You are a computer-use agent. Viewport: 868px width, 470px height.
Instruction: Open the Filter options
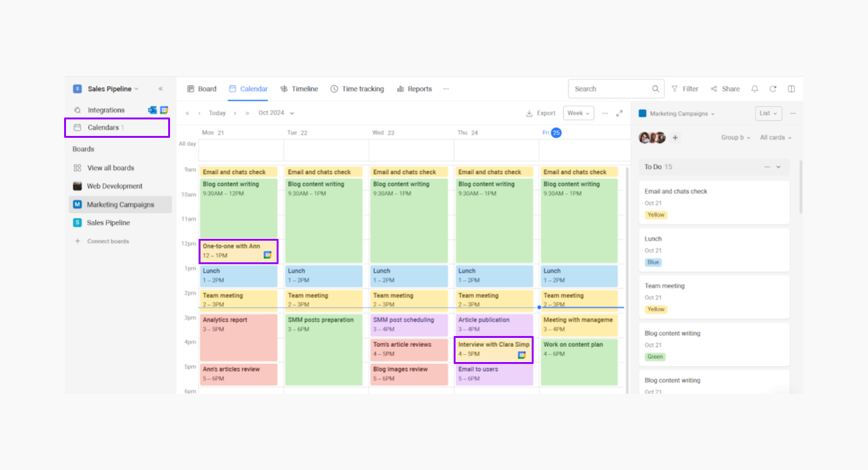[x=685, y=89]
